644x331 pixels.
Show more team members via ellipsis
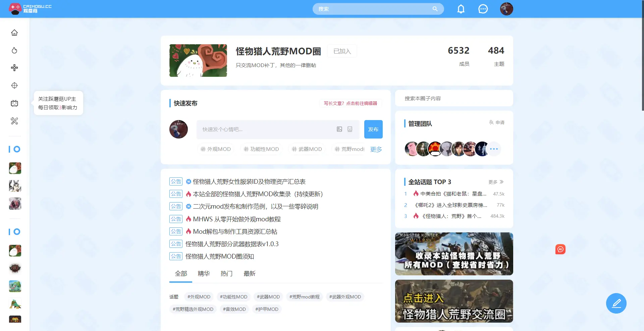(x=494, y=149)
